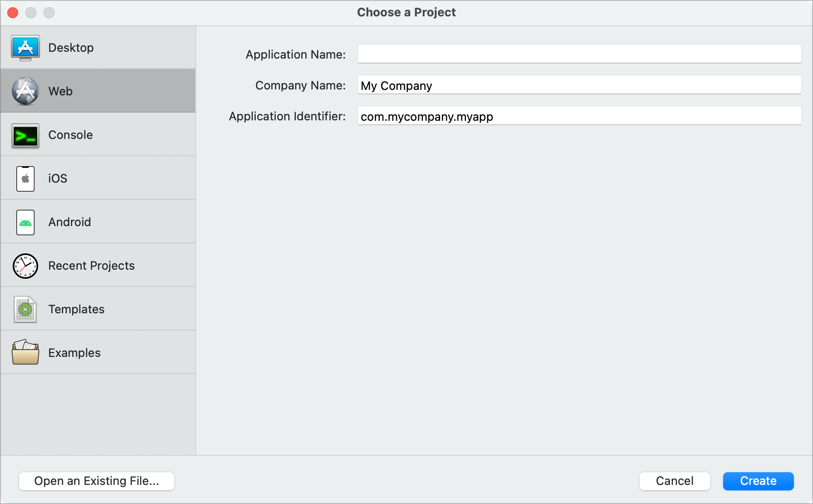Click the iOS phone icon
Image resolution: width=813 pixels, height=504 pixels.
click(x=25, y=178)
